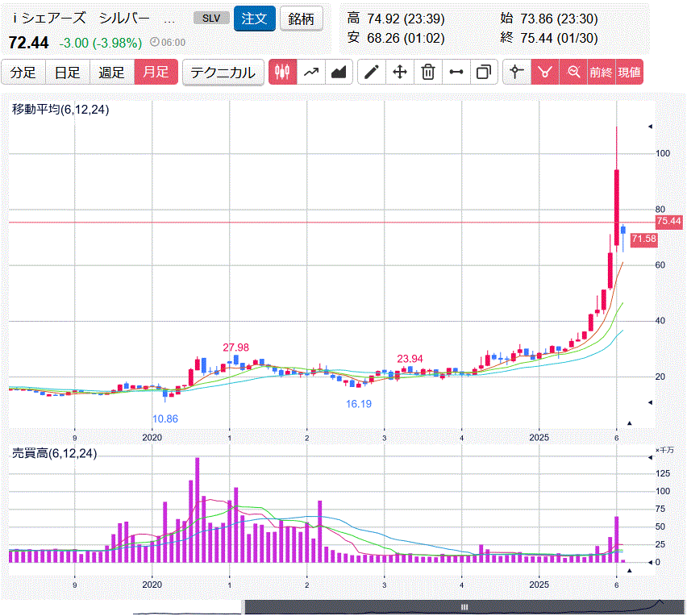Select the candlestick chart type icon
Image resolution: width=687 pixels, height=616 pixels.
281,73
